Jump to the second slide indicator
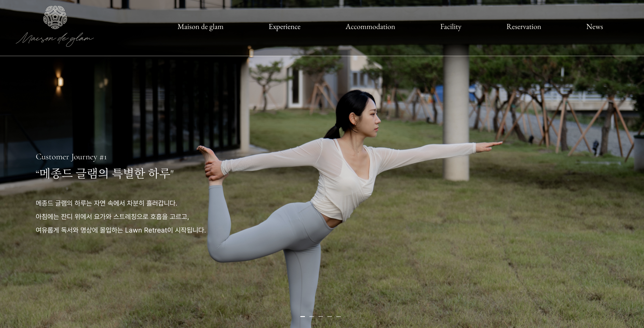The width and height of the screenshot is (644, 328). (311, 316)
